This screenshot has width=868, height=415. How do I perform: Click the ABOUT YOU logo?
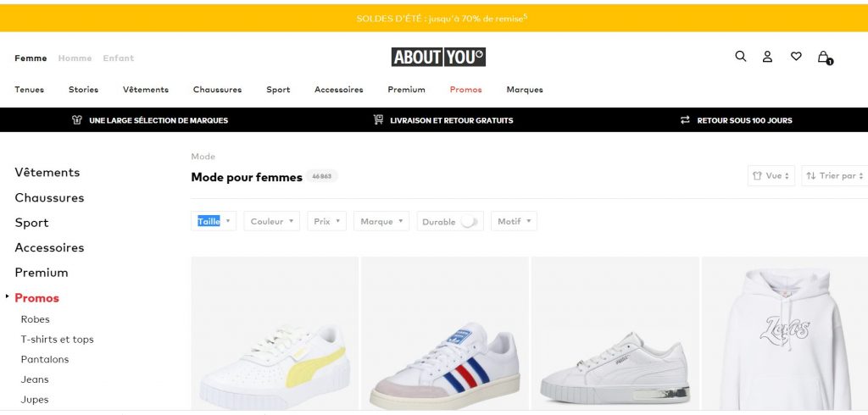pos(438,57)
